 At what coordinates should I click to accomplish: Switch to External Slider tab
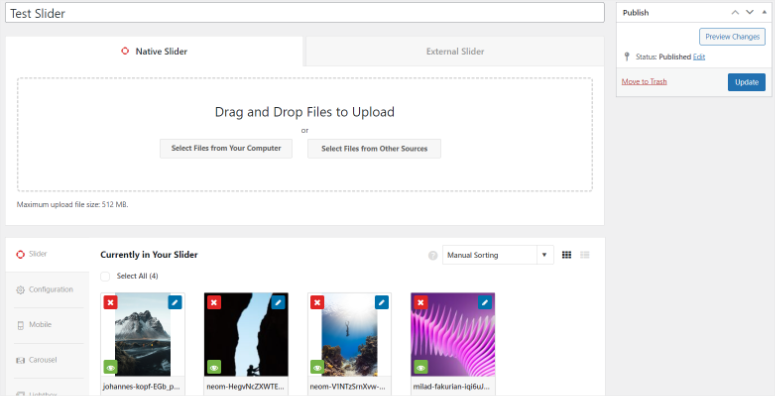tap(455, 51)
